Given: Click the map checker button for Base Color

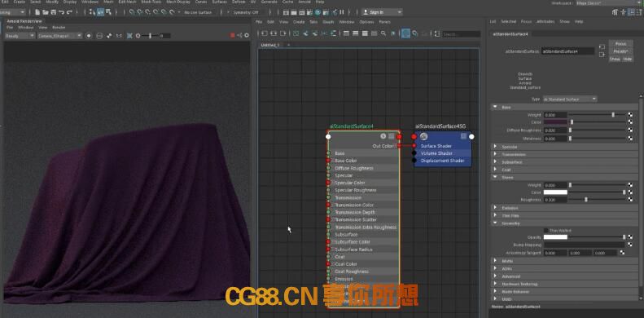Looking at the screenshot, I should pos(630,122).
